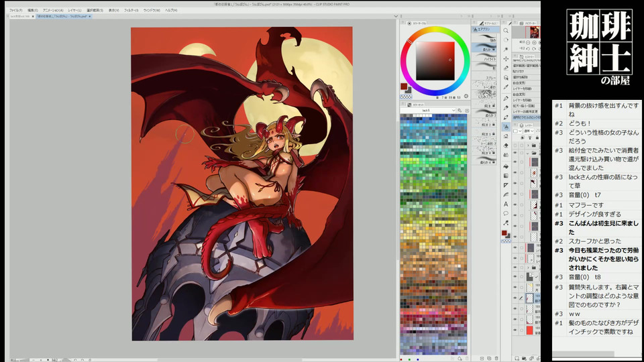Open the レイヤー(L) menu
Screen dimensions: 644x362
(74, 10)
